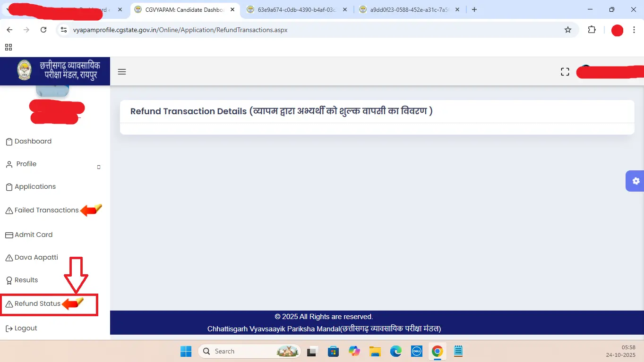Go to Applications in sidebar
The image size is (644, 362).
tap(35, 186)
